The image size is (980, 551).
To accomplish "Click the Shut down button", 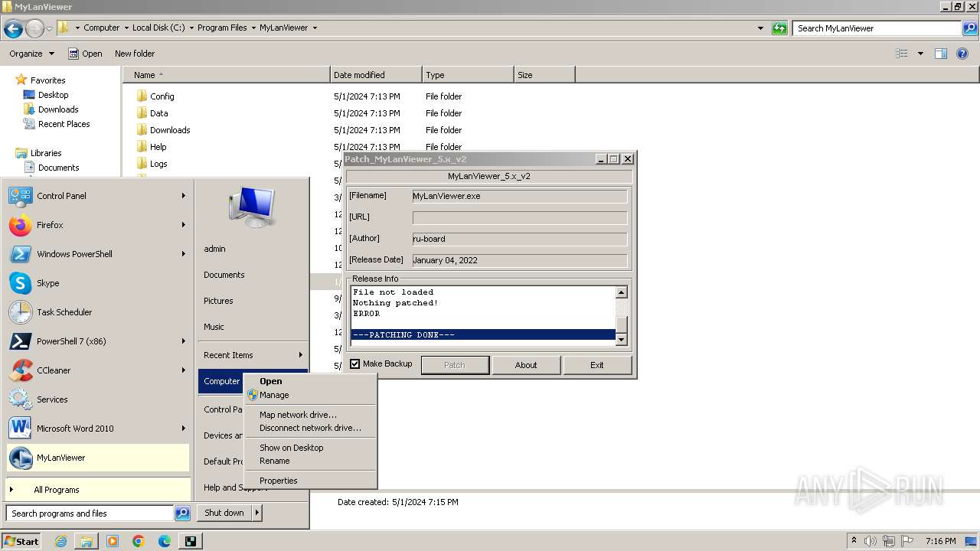I will click(224, 513).
